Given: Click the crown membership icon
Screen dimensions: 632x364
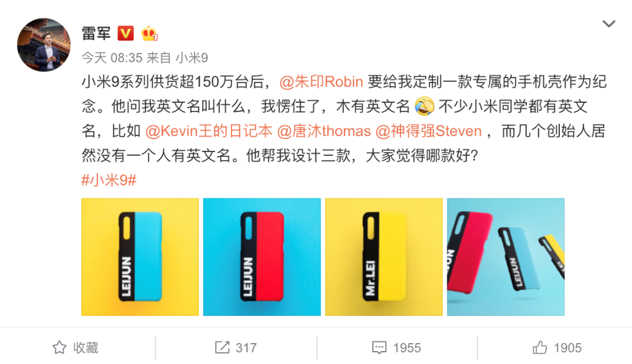Looking at the screenshot, I should coord(149,33).
